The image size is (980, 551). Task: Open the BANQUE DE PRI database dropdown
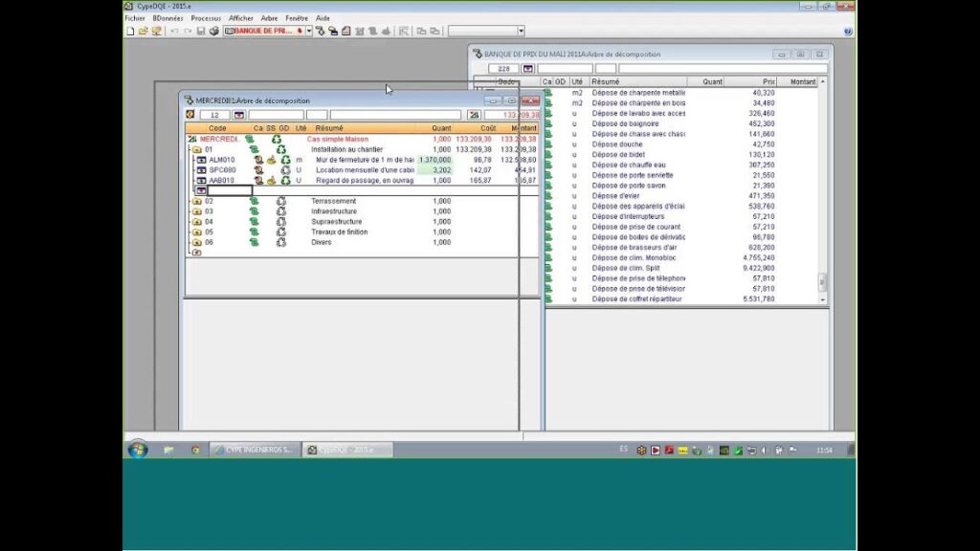pos(308,32)
